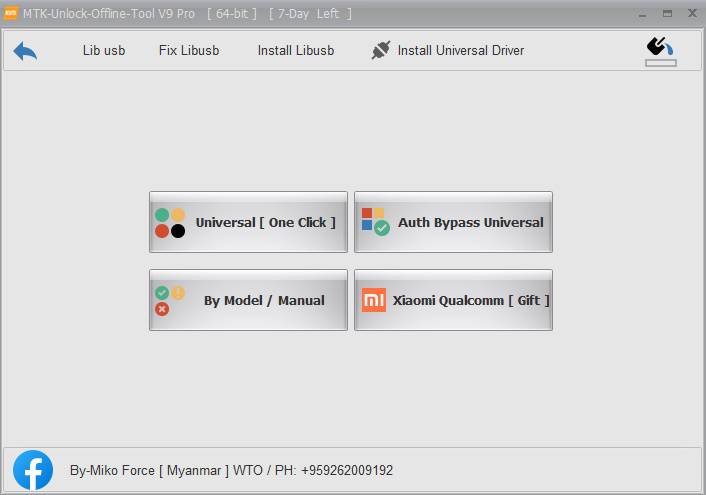Click the blue back arrow icon
The image size is (706, 495).
click(25, 51)
